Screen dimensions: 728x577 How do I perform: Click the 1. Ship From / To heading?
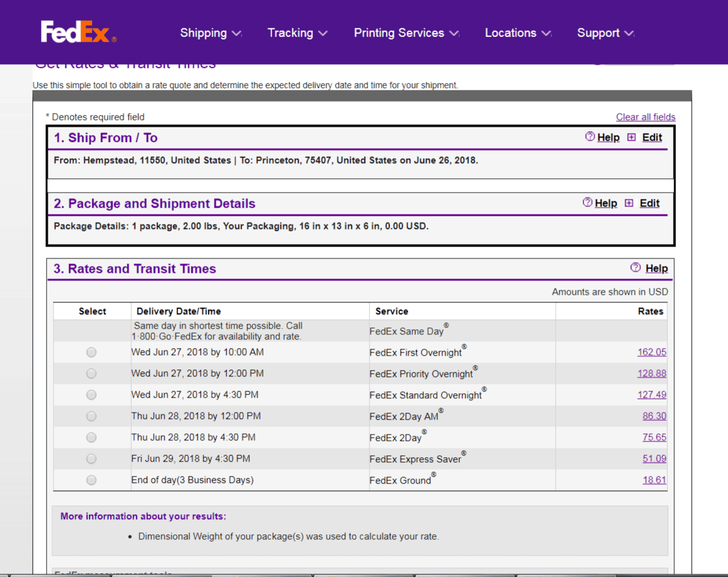pyautogui.click(x=106, y=138)
